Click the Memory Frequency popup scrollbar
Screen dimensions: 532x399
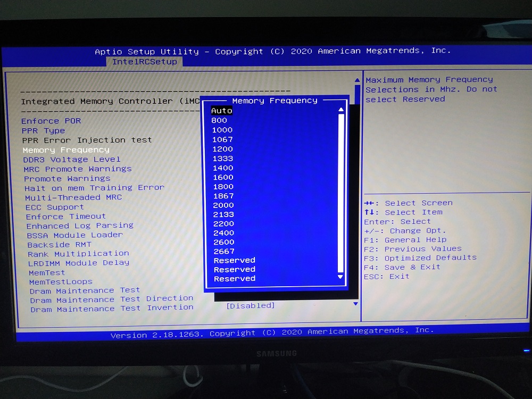coord(341,193)
